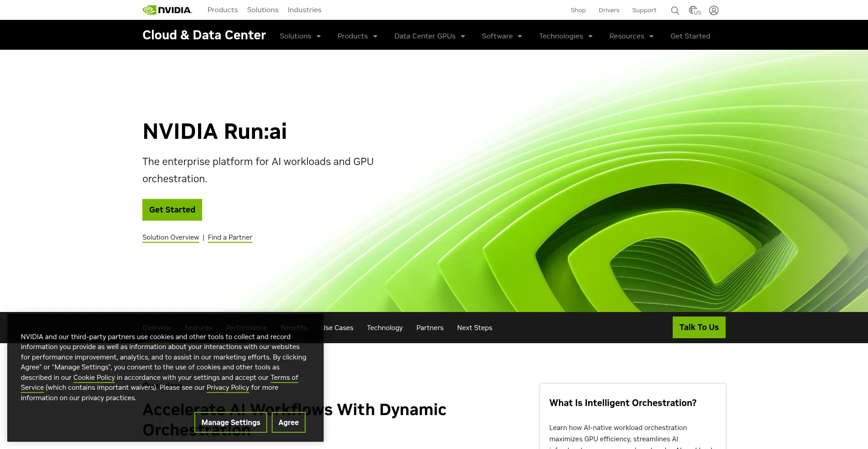868x449 pixels.
Task: Go to the Shop link
Action: click(x=578, y=10)
